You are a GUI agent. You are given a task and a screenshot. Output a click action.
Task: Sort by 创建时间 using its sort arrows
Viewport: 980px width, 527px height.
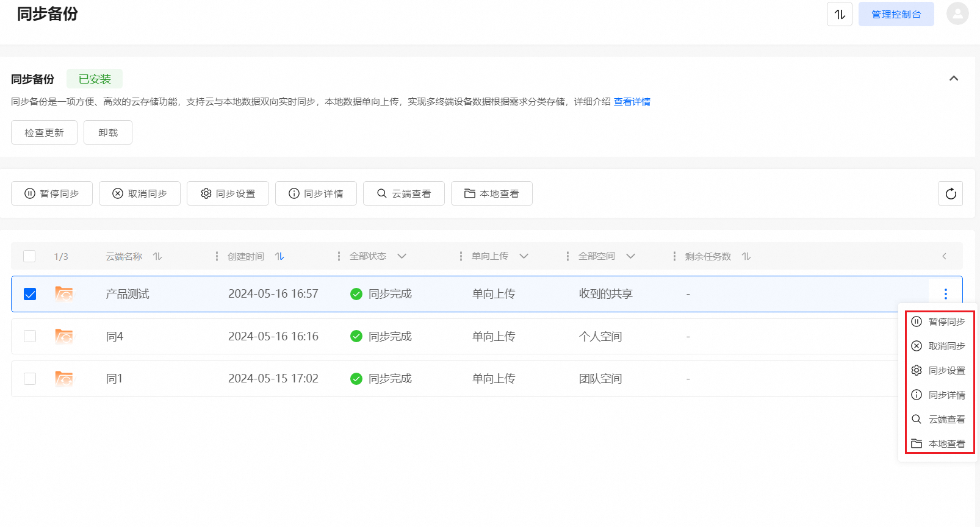click(x=279, y=256)
